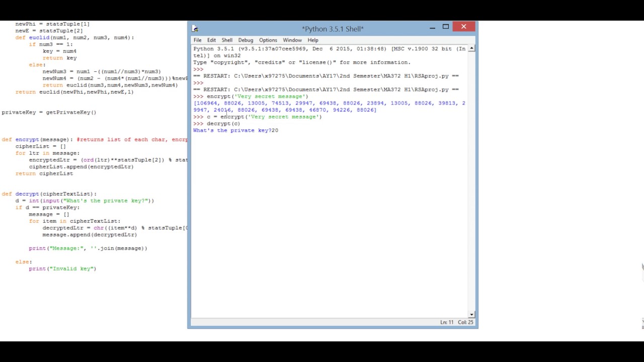
Task: Open the Edit menu in Python Shell
Action: tap(211, 40)
